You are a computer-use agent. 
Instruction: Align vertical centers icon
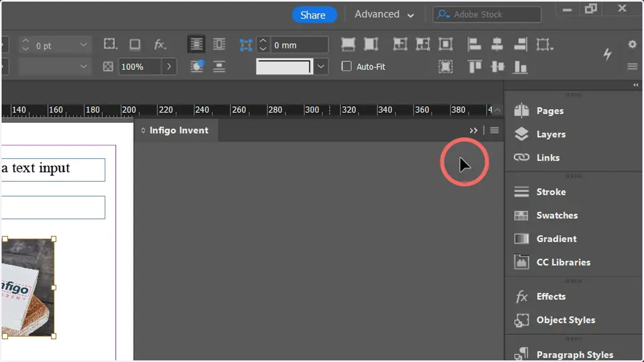click(x=497, y=67)
